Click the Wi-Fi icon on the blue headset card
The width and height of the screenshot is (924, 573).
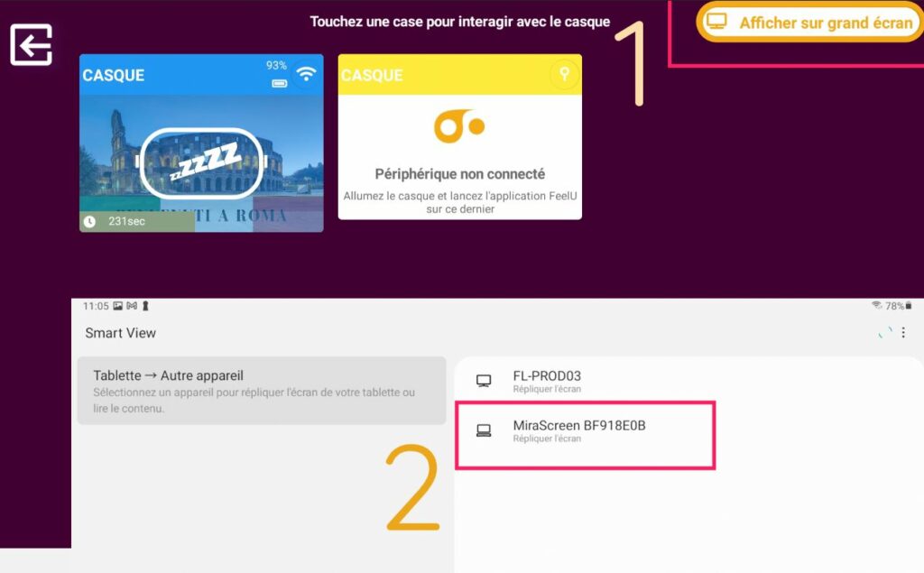pos(306,74)
